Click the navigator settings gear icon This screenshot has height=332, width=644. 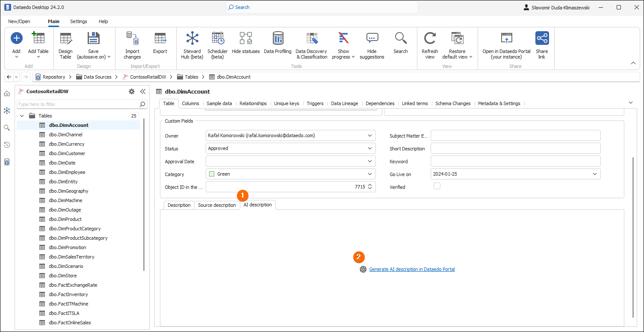click(x=132, y=91)
